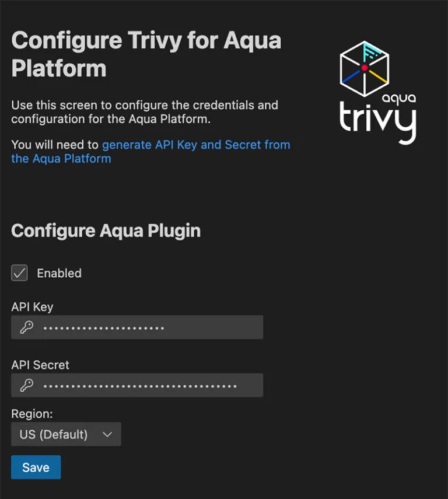
Task: Open the generate API Key and Secret link
Action: (195, 145)
